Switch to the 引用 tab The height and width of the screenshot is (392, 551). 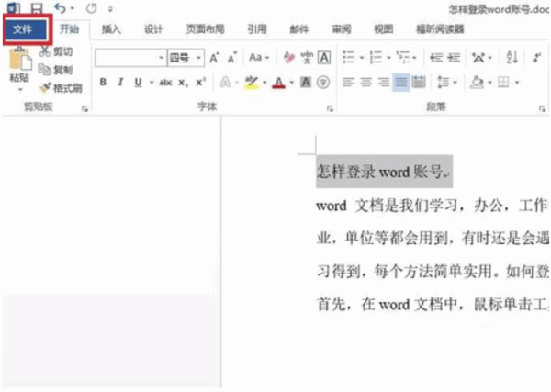(256, 29)
